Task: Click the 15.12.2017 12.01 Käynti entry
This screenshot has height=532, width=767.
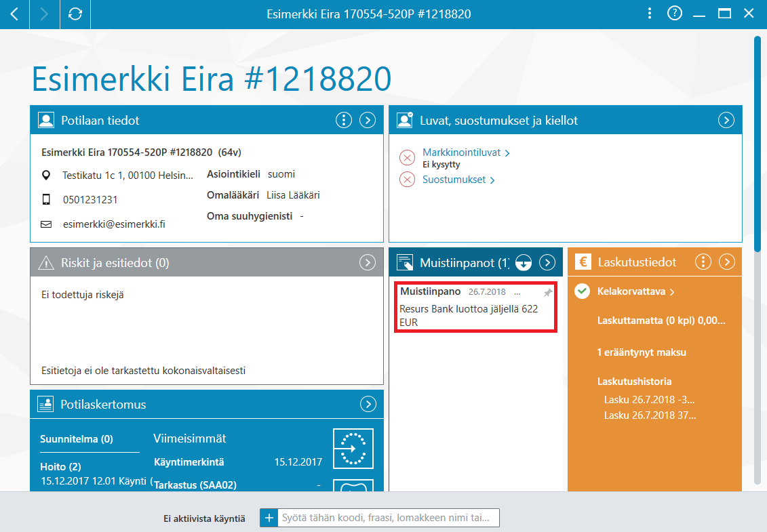Action: click(x=97, y=481)
